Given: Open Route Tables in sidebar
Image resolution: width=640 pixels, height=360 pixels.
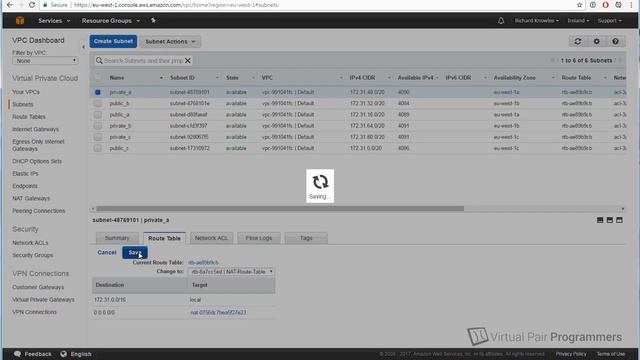Looking at the screenshot, I should (29, 117).
